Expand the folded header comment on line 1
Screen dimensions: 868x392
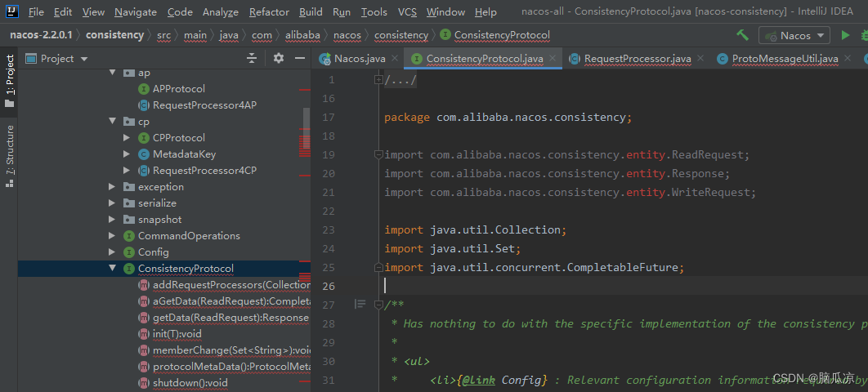tap(378, 80)
